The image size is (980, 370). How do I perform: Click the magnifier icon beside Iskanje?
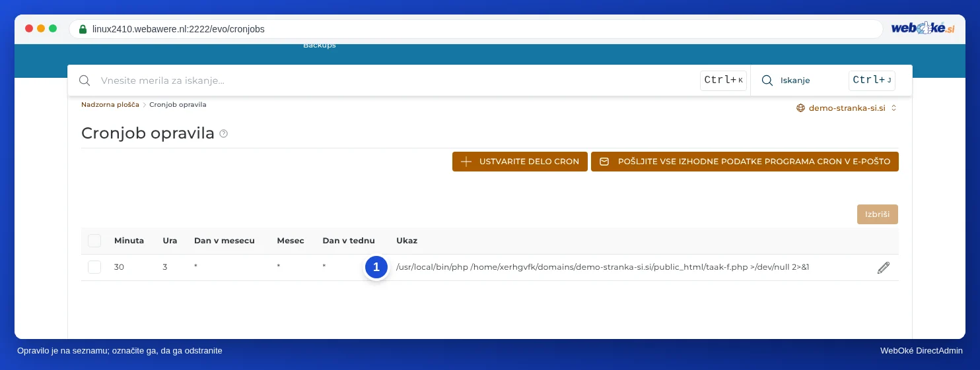click(x=767, y=80)
